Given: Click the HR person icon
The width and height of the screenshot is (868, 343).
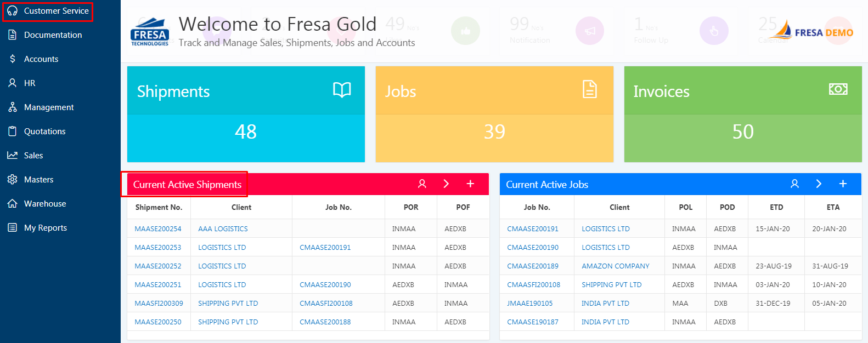Looking at the screenshot, I should click(x=12, y=83).
